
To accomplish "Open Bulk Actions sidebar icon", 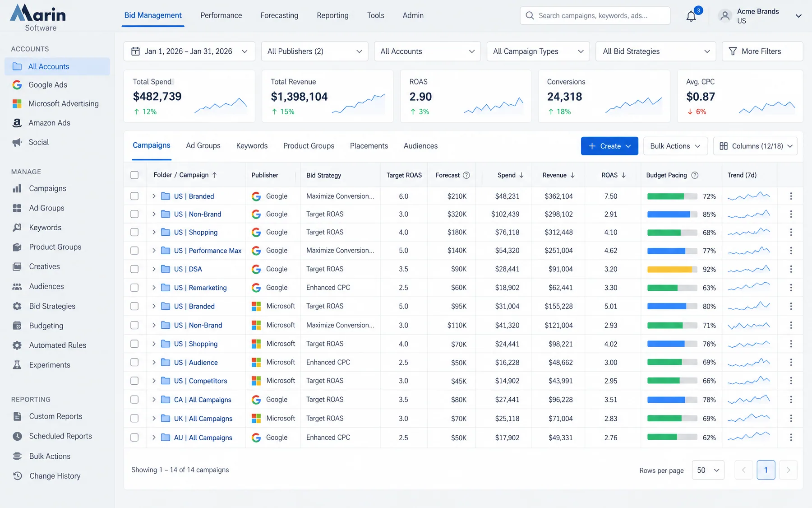I will pyautogui.click(x=17, y=456).
